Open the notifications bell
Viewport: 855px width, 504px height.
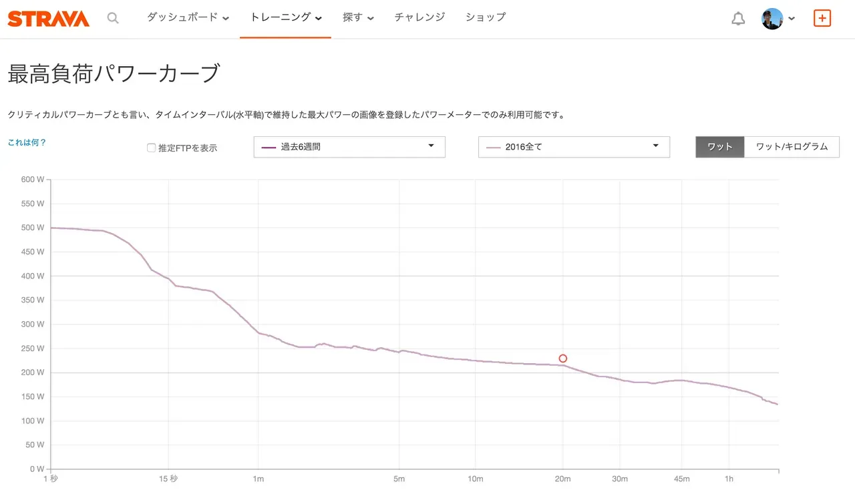click(x=737, y=18)
